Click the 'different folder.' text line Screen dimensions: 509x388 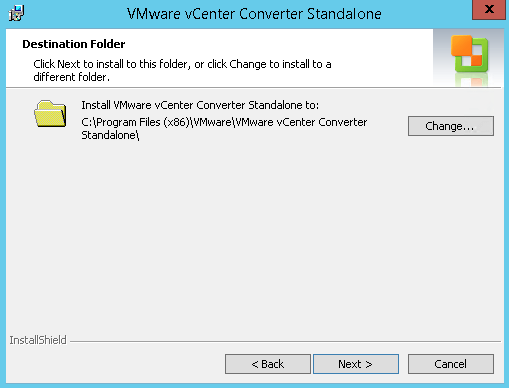(71, 77)
